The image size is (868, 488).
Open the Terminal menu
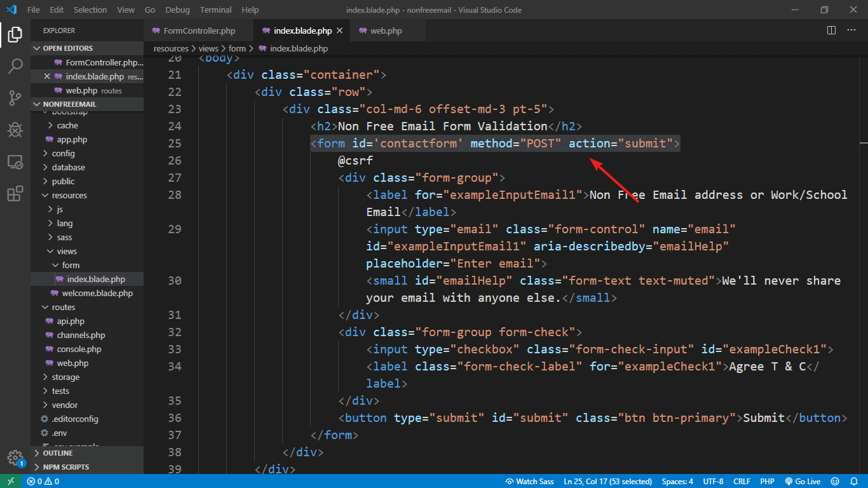[x=215, y=10]
